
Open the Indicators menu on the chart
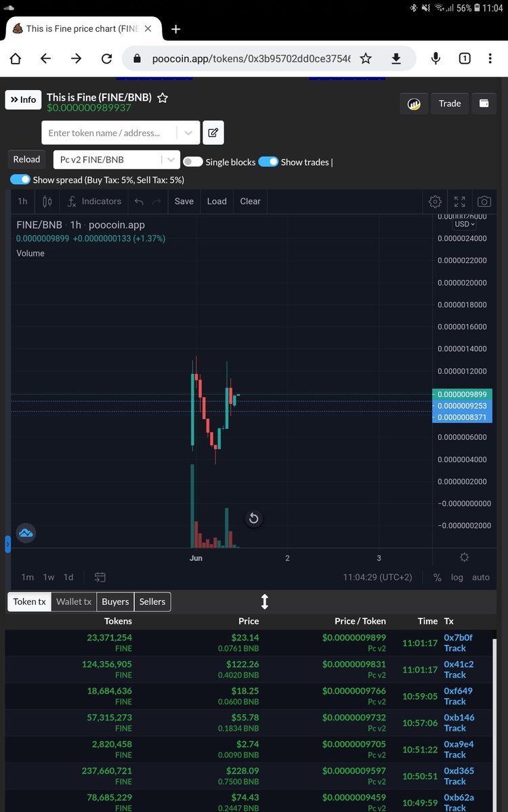point(94,201)
